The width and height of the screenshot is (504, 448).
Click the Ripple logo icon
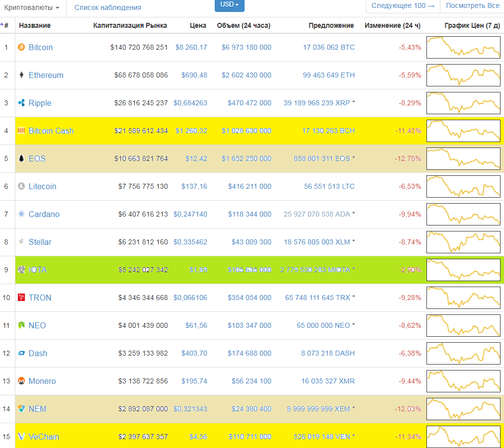tap(21, 103)
